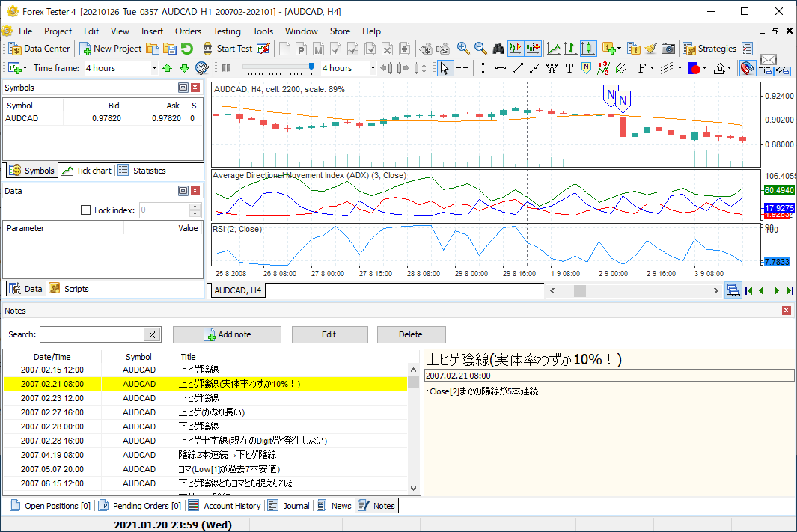Image resolution: width=797 pixels, height=532 pixels.
Task: Expand the testing speed timeframe dropdown
Action: [371, 68]
